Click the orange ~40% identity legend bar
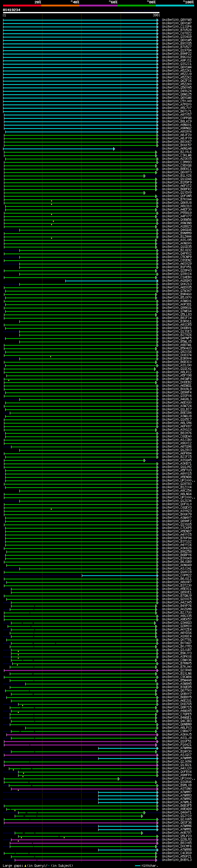The height and width of the screenshot is (868, 197). (60, 6)
